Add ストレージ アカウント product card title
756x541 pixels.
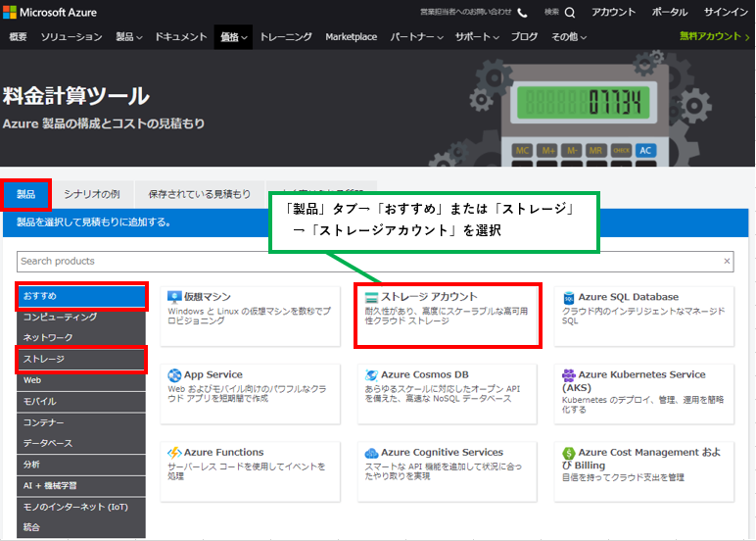[429, 297]
